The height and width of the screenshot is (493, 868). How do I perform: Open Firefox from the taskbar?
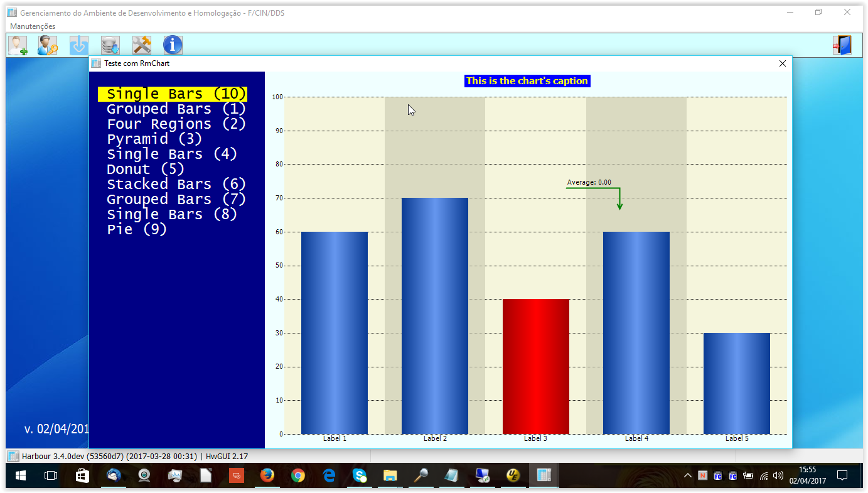tap(267, 475)
